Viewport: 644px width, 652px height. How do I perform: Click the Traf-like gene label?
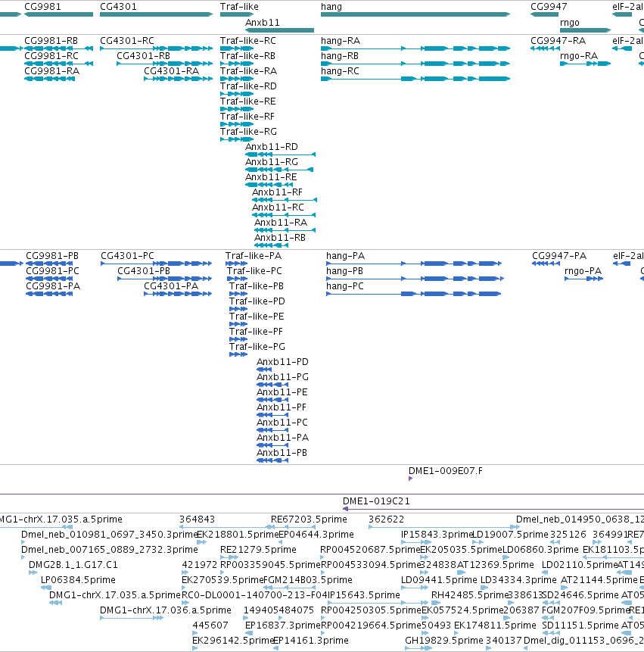pos(239,7)
